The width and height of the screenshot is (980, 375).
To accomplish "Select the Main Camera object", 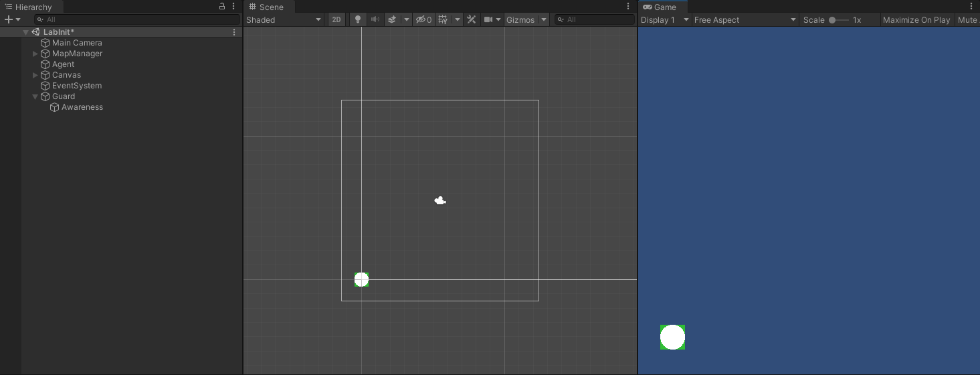I will point(77,43).
